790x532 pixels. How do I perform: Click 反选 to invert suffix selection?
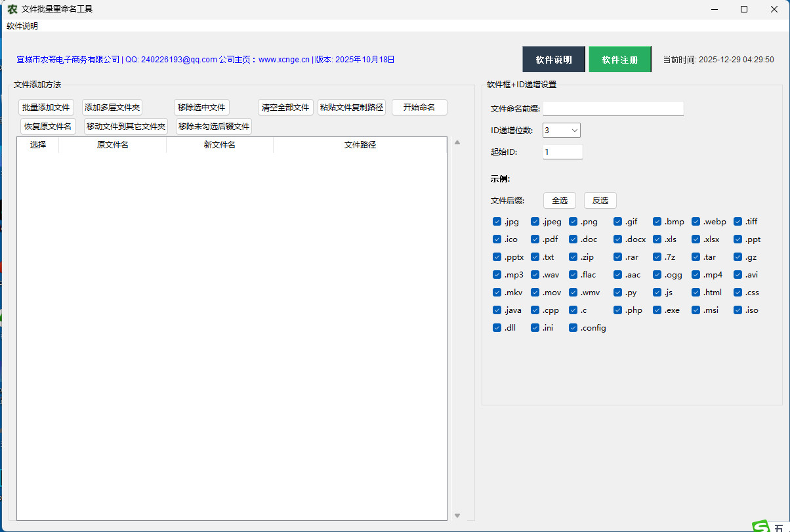coord(600,201)
